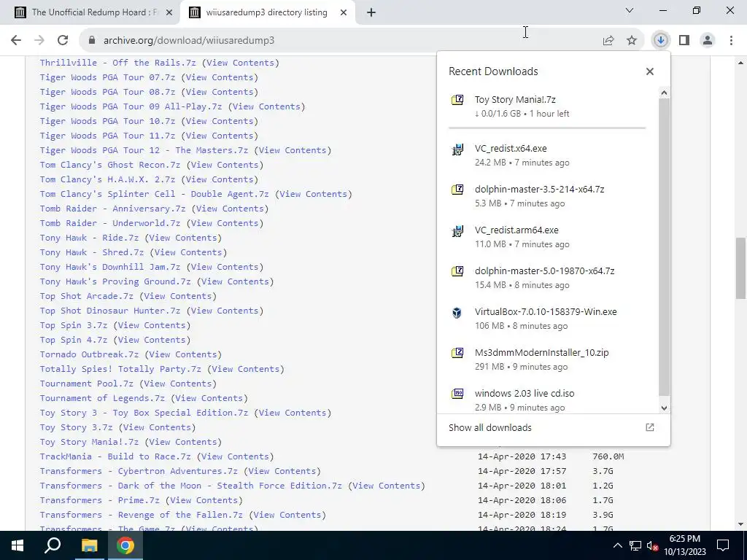Click the Ms3dmmModernInstaller_10.zip file icon
Image resolution: width=747 pixels, height=560 pixels.
point(457,353)
